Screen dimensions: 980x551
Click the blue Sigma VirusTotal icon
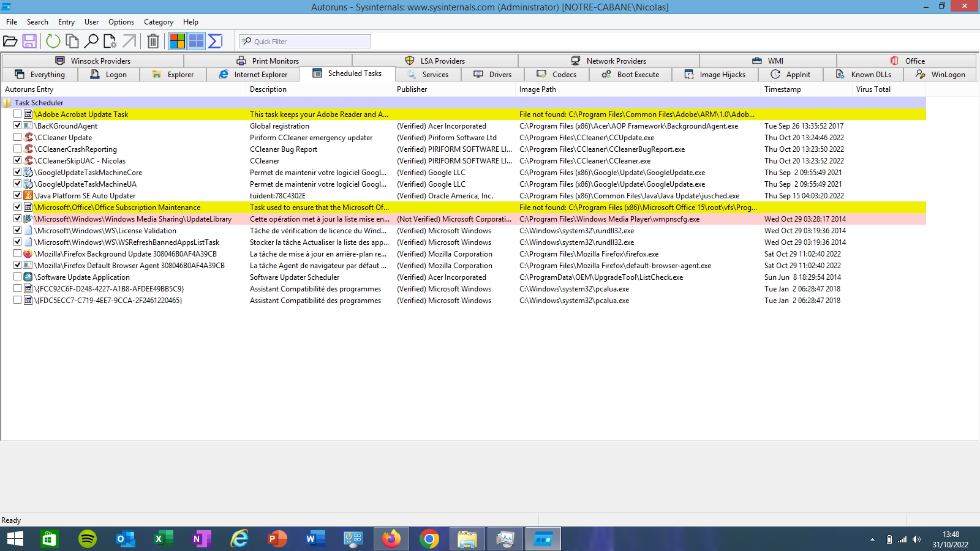click(x=215, y=41)
